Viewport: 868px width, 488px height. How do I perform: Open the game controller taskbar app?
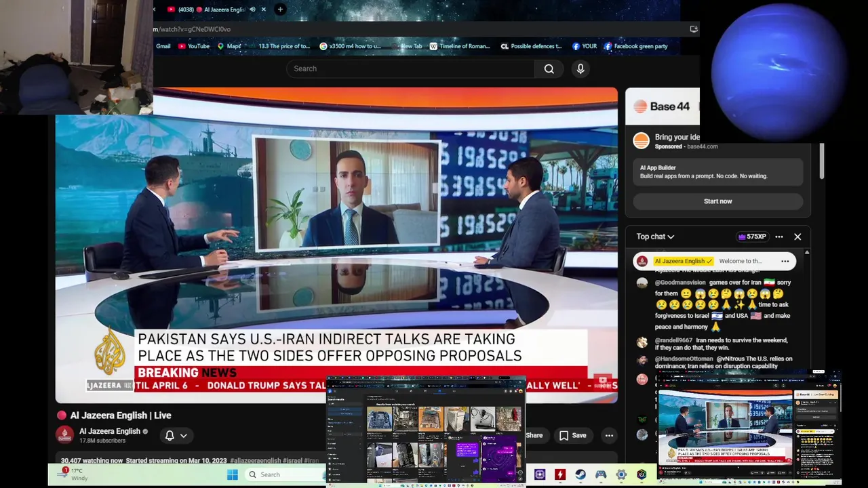[601, 474]
